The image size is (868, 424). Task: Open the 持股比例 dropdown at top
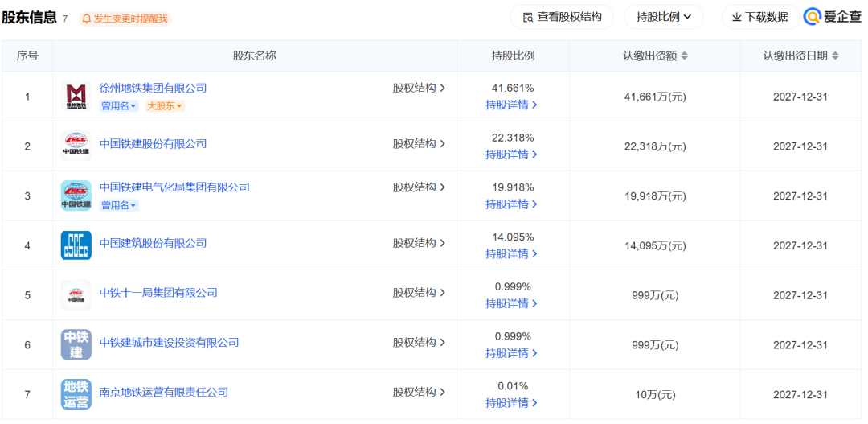click(664, 17)
